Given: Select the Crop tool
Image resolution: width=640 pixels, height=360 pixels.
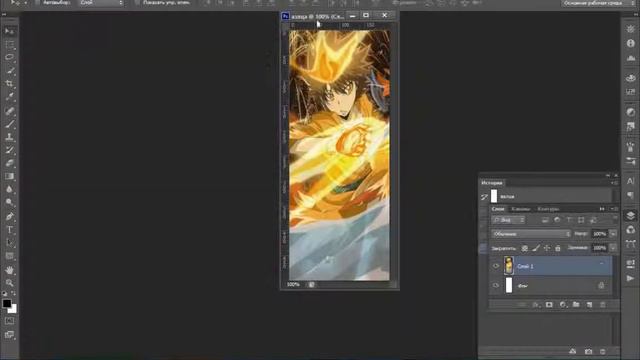Looking at the screenshot, I should tap(9, 84).
